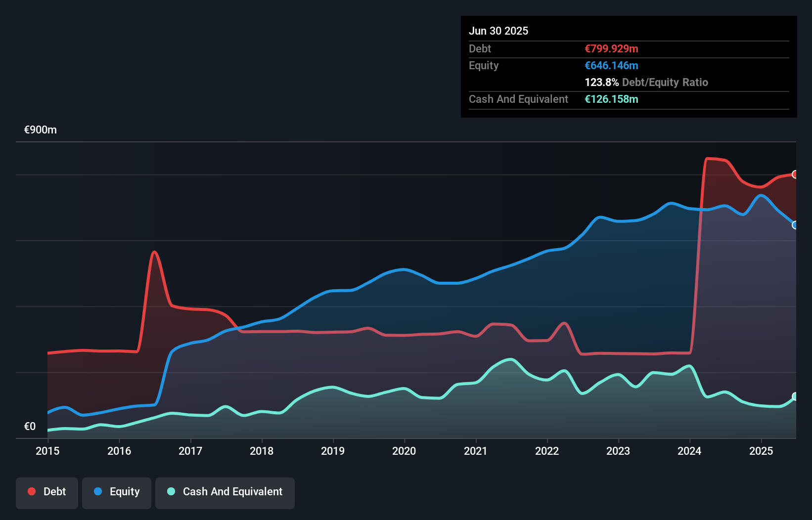Click the red dot icon in Debt legend
812x520 pixels.
point(31,491)
